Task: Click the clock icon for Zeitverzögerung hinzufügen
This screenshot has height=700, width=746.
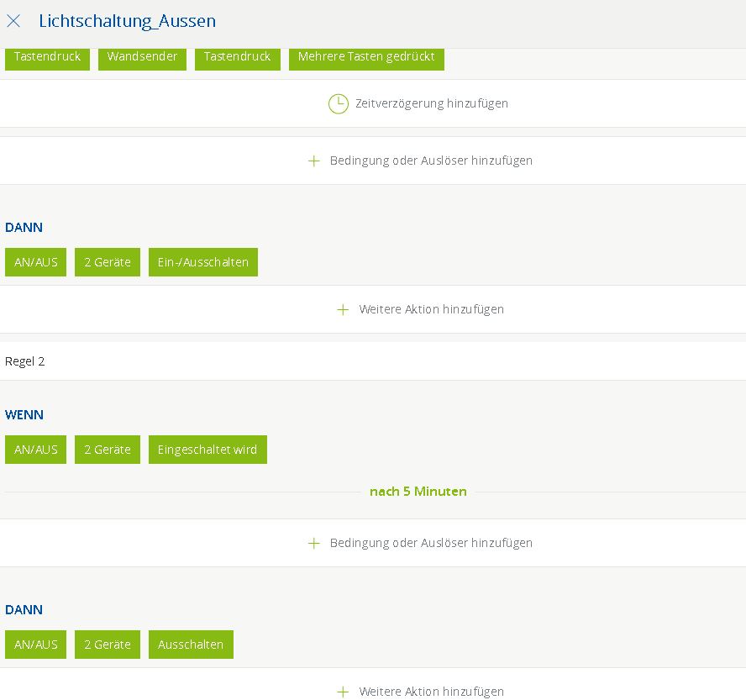Action: pyautogui.click(x=338, y=103)
